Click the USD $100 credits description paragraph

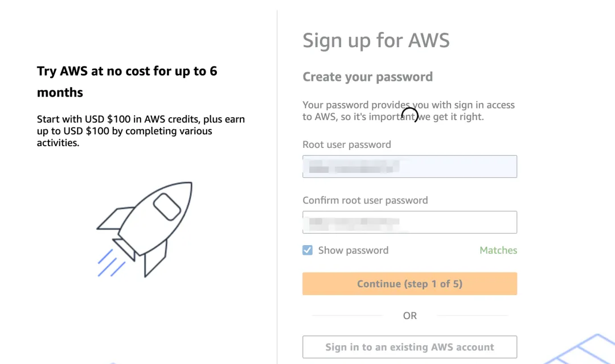pyautogui.click(x=141, y=131)
